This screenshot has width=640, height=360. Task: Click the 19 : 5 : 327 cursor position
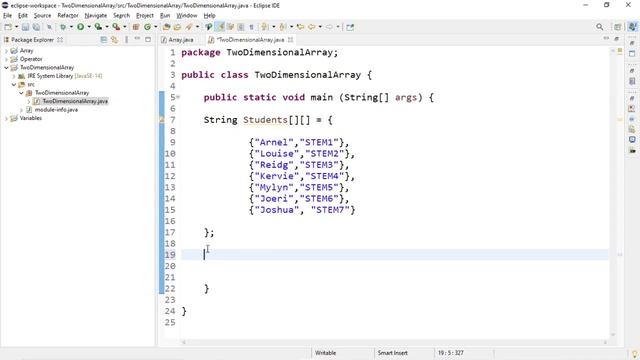(x=451, y=353)
